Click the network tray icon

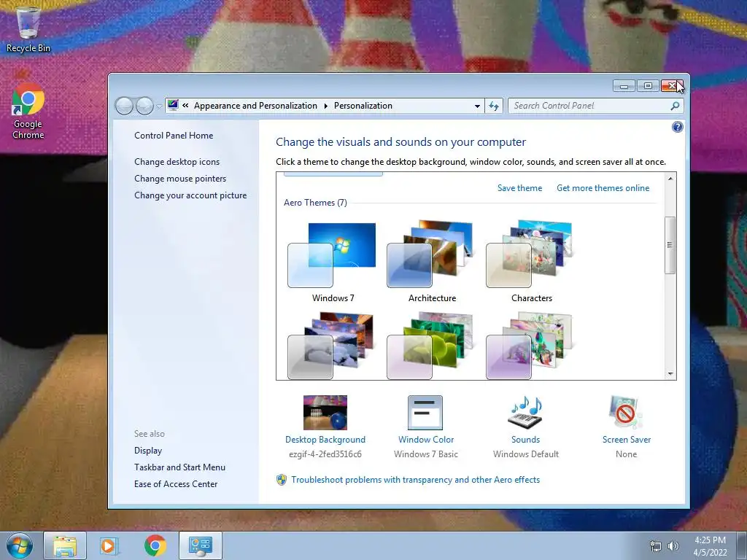click(x=656, y=546)
